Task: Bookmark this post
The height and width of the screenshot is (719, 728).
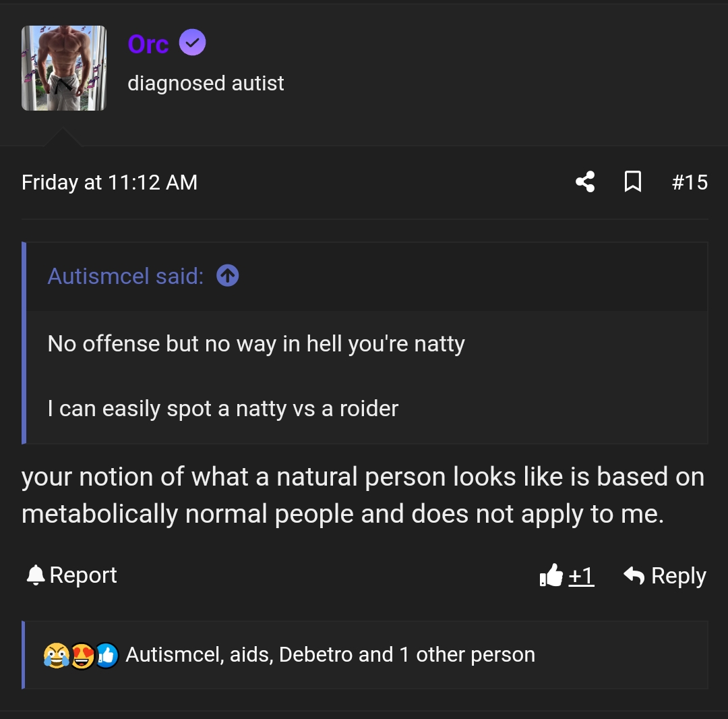Action: point(633,182)
